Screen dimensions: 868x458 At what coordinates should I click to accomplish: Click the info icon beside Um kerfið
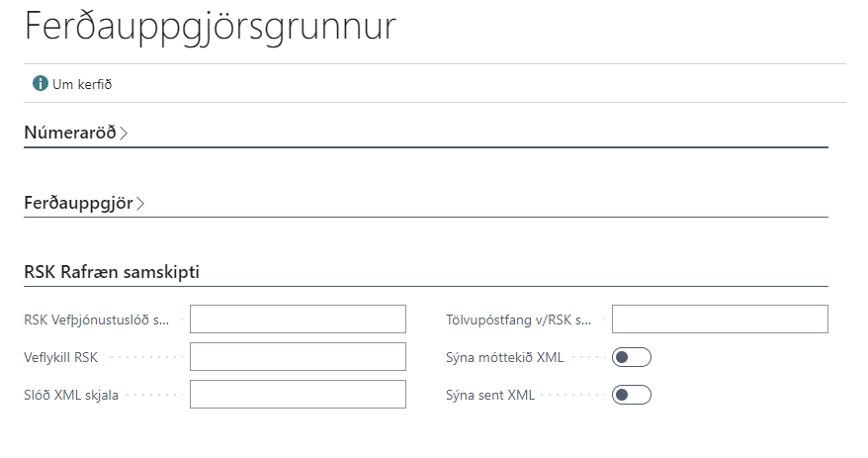(x=41, y=83)
